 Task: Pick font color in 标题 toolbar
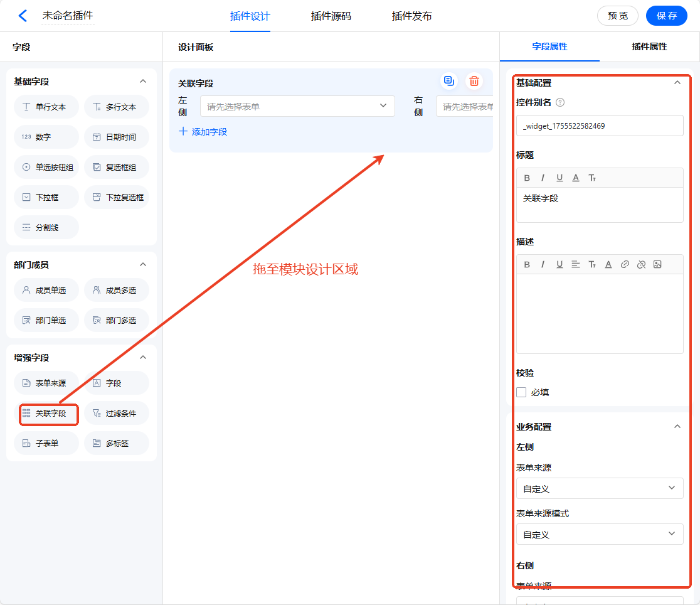576,178
